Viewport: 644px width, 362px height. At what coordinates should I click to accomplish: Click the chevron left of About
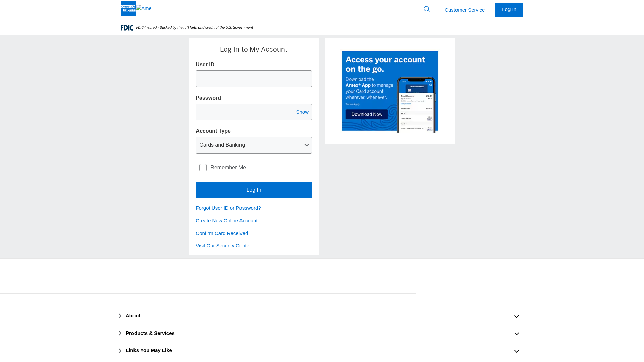click(120, 316)
